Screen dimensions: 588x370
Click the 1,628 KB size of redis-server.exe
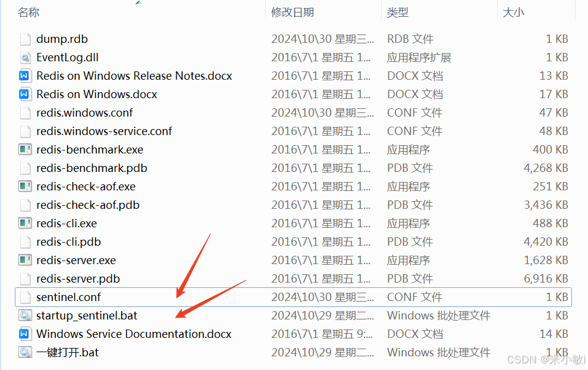tap(546, 260)
